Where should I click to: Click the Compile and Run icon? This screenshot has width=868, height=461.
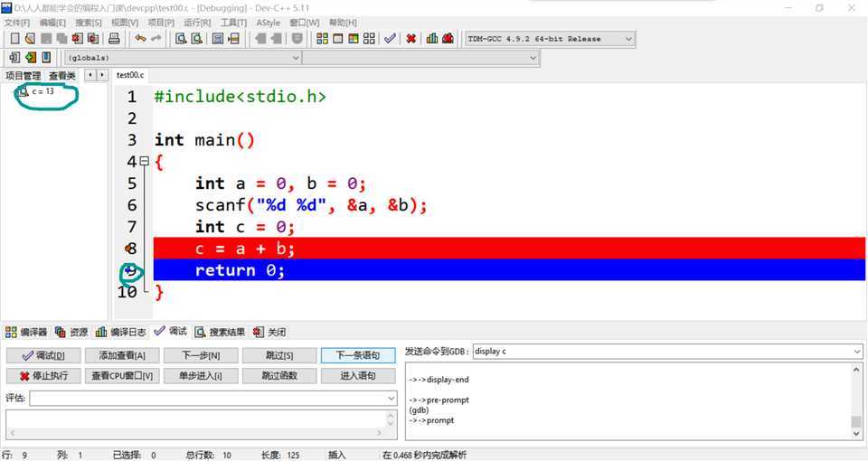coord(354,38)
